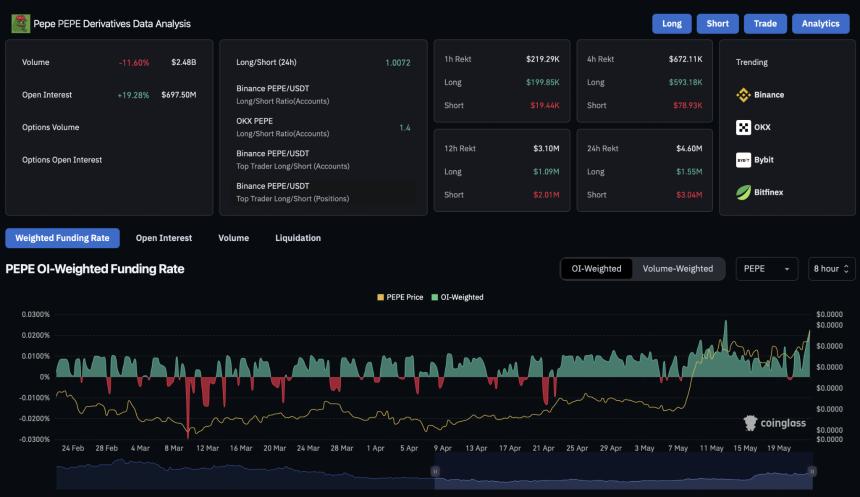Click the 12h Rekt total $3.10M

(x=546, y=149)
